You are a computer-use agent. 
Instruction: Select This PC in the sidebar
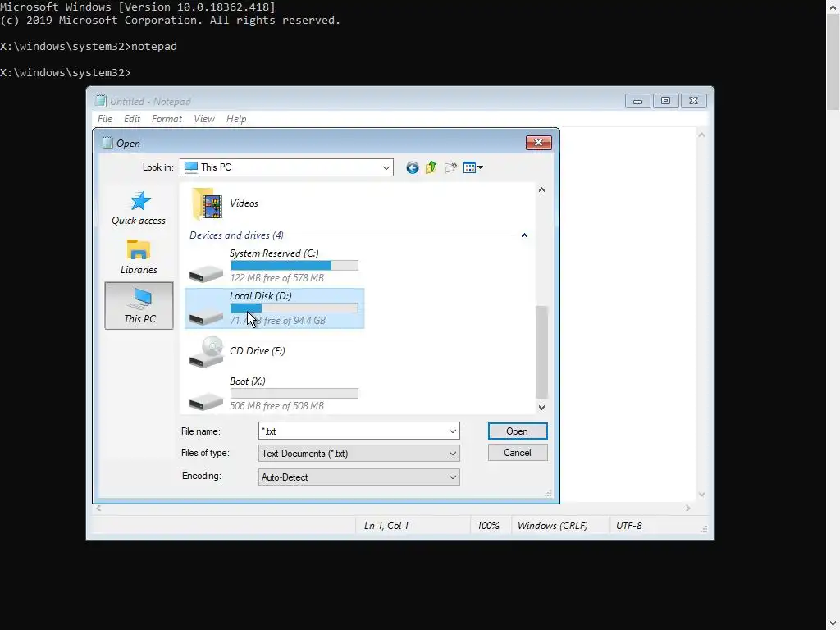[x=139, y=306]
